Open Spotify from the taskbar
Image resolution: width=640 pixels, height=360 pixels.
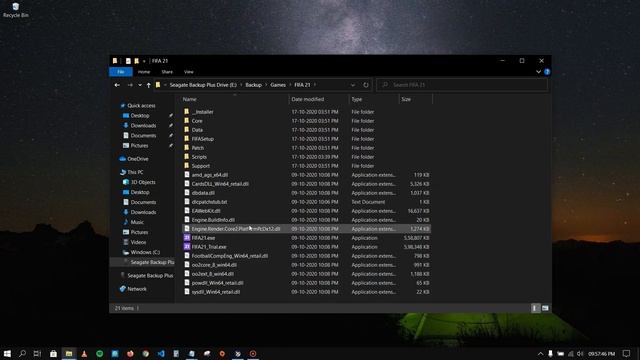point(100,353)
